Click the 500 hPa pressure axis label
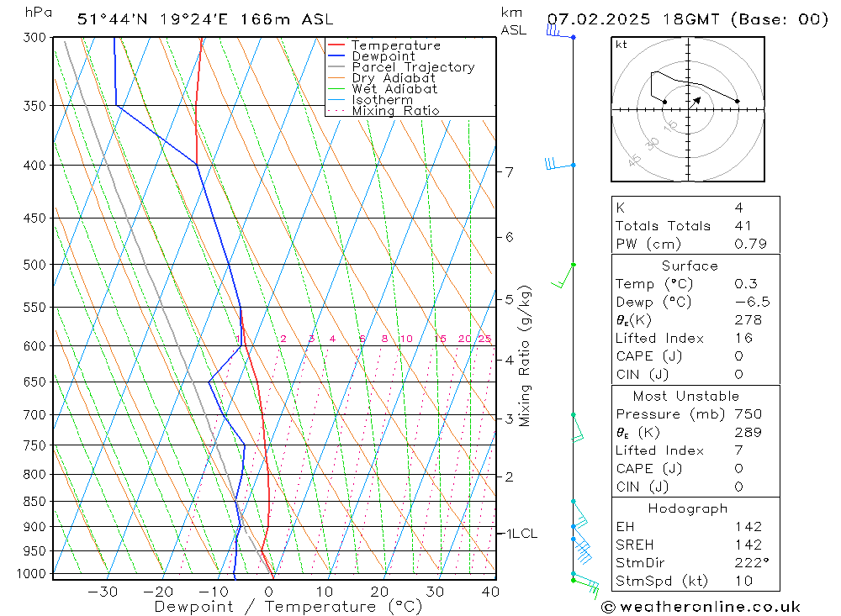This screenshot has width=841, height=616. [x=34, y=265]
